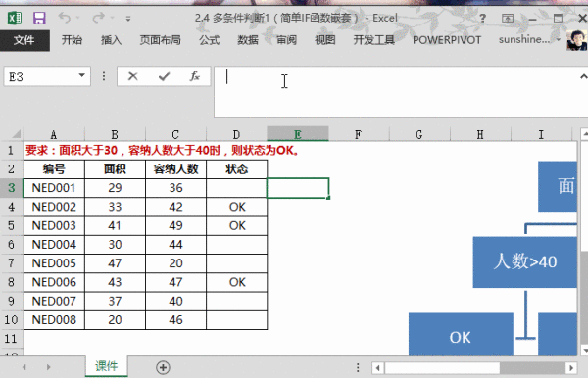
Task: Select column B header
Action: (115, 134)
